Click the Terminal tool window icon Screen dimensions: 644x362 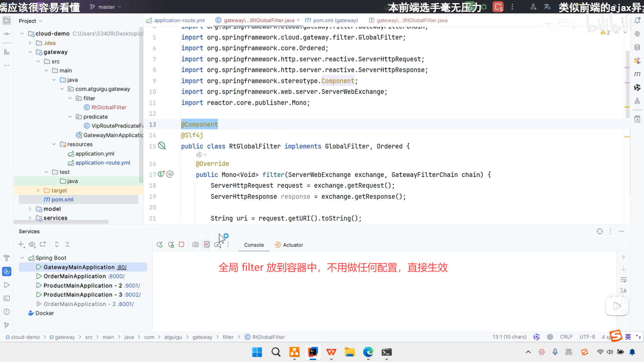pyautogui.click(x=6, y=298)
